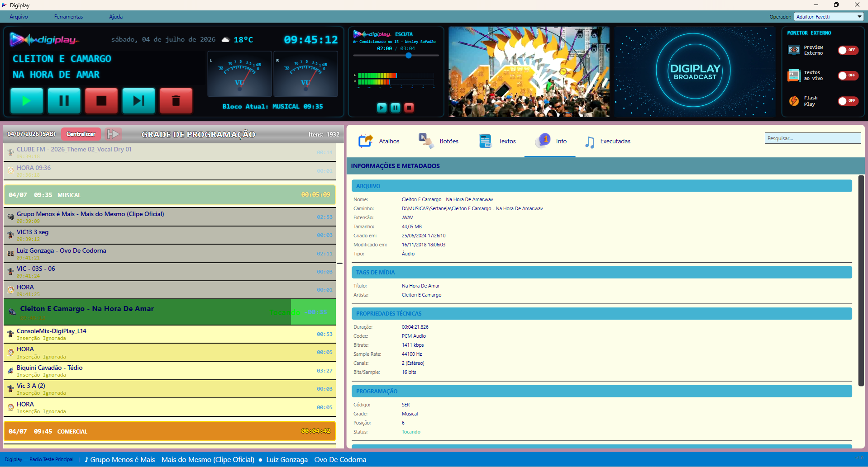Select the 09:45 COMERCIAL block header

(170, 431)
